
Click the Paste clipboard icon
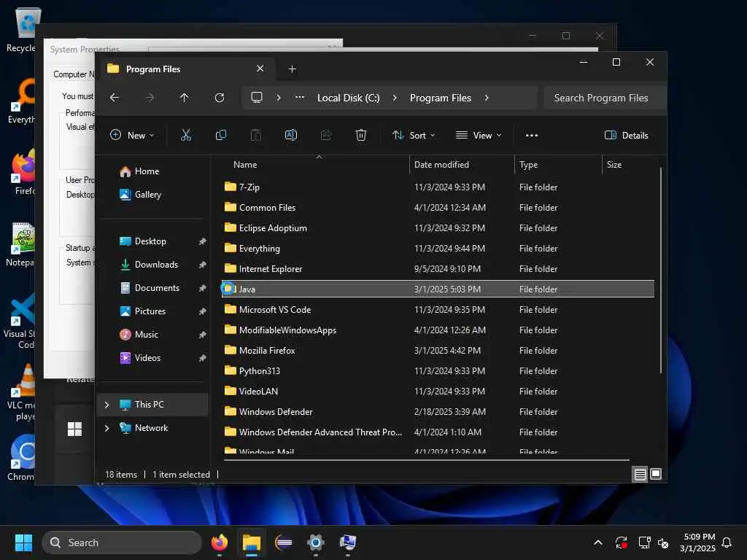pos(256,135)
